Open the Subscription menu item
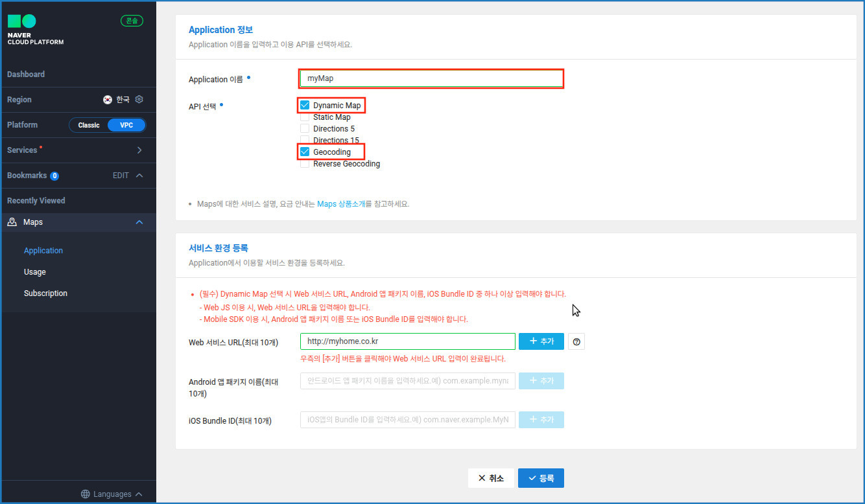 45,293
